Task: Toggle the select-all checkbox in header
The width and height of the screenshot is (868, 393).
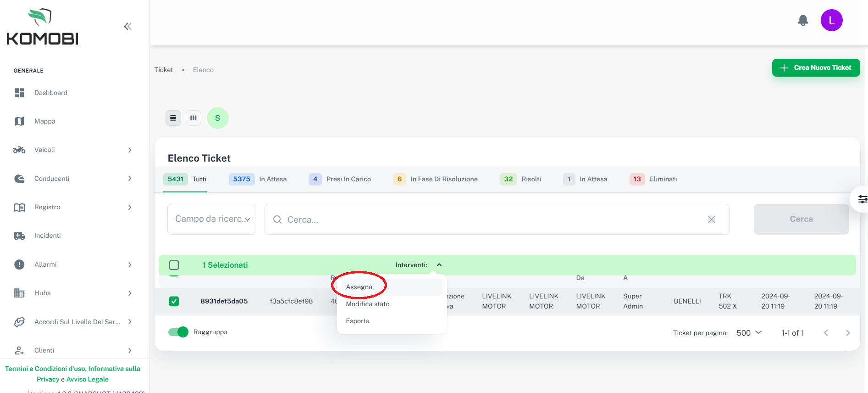Action: click(x=174, y=265)
